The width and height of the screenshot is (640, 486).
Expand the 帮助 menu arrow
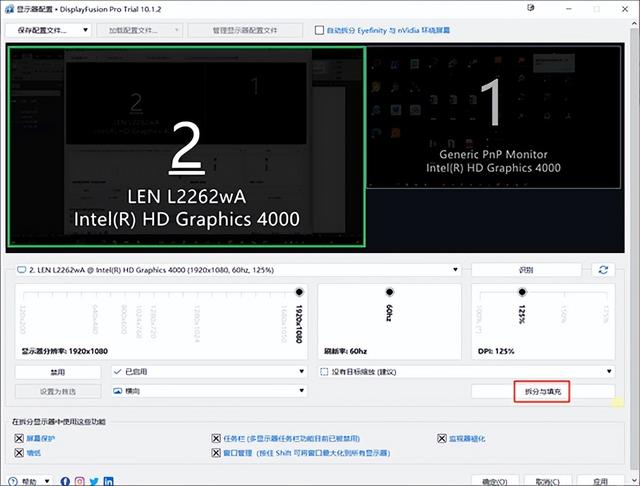pos(47,481)
